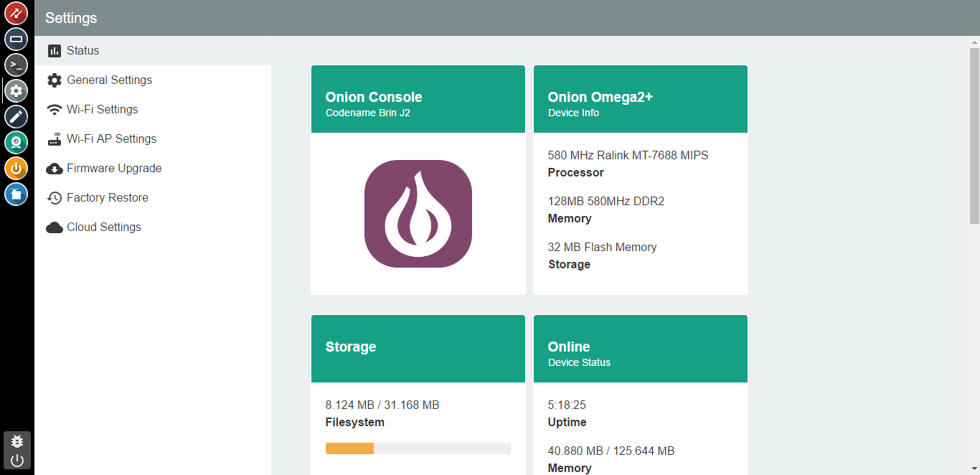Image resolution: width=980 pixels, height=475 pixels.
Task: Click 'Codename Brin J2' subtitle
Action: 368,113
